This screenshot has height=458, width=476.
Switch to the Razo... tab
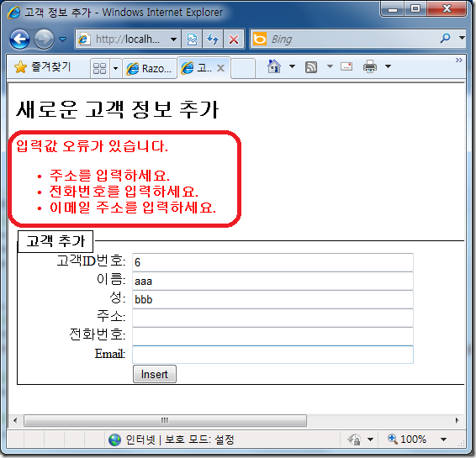pos(150,69)
